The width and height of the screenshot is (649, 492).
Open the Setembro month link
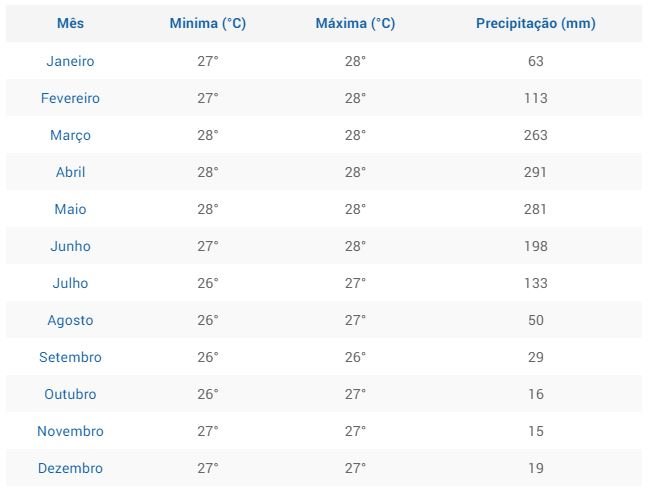pos(70,357)
